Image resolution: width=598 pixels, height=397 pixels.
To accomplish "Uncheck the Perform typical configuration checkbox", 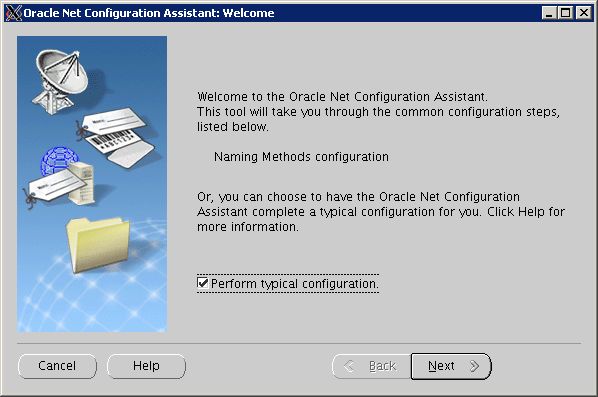I will (x=203, y=283).
